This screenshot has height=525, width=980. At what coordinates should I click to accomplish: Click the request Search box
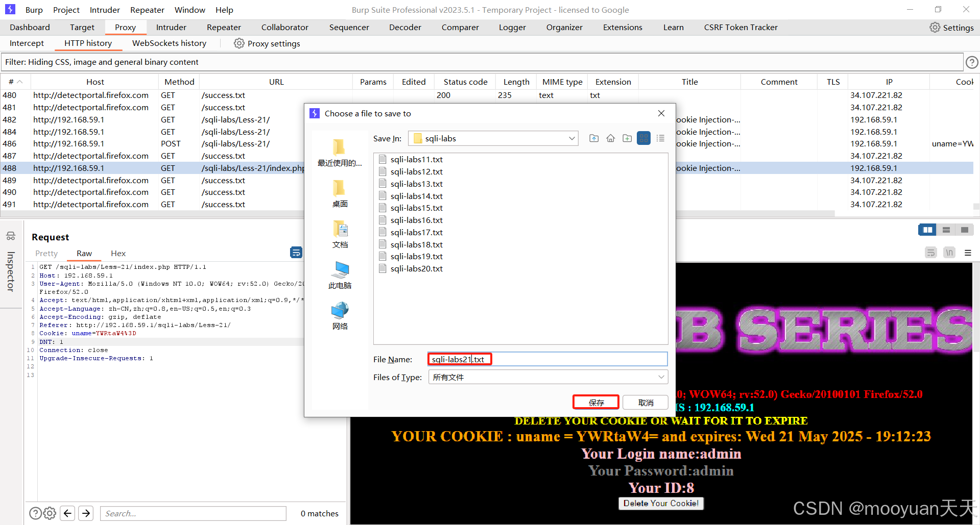(x=193, y=513)
